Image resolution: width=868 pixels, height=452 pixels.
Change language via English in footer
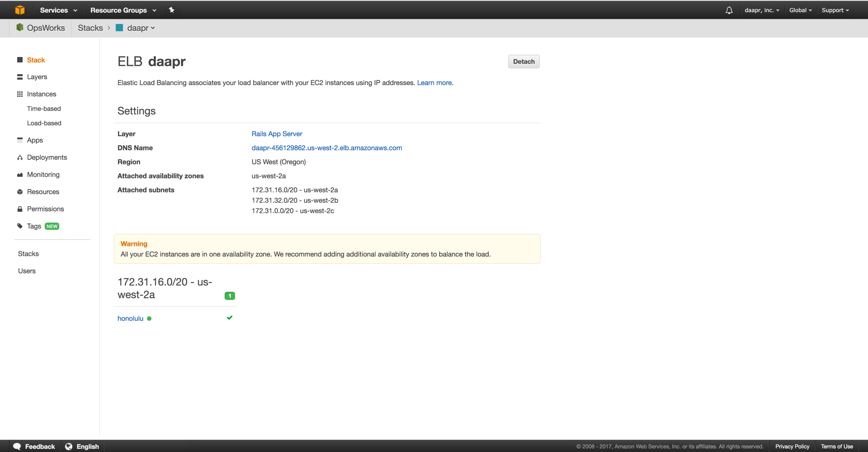[x=82, y=446]
